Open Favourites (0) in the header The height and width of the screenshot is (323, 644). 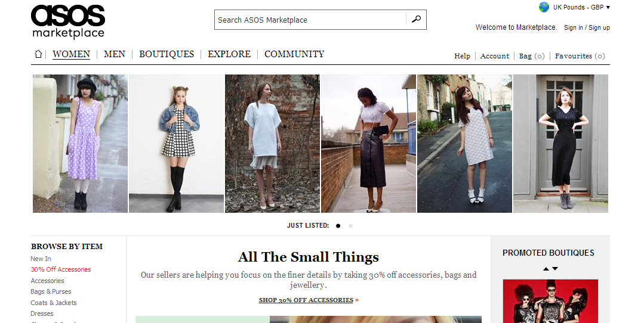click(x=580, y=56)
